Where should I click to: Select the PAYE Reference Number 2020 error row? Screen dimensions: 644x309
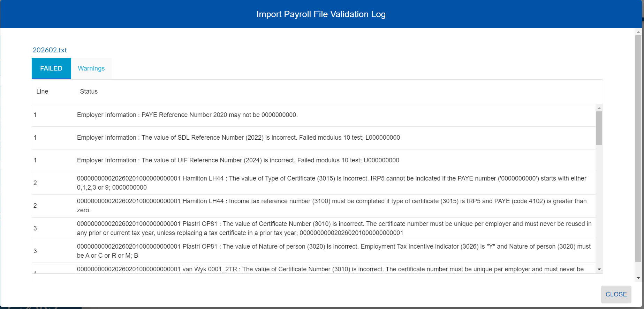pos(187,115)
